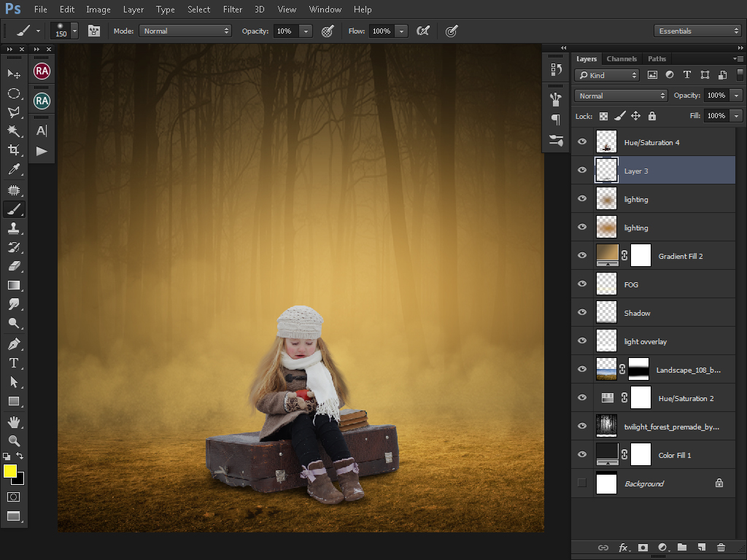
Task: Open the Filter menu
Action: tap(233, 9)
